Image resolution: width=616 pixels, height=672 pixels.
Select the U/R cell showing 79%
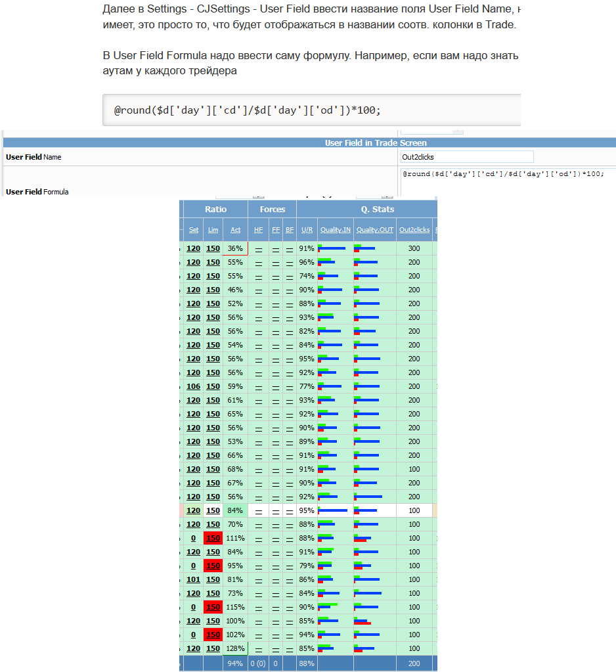coord(307,566)
